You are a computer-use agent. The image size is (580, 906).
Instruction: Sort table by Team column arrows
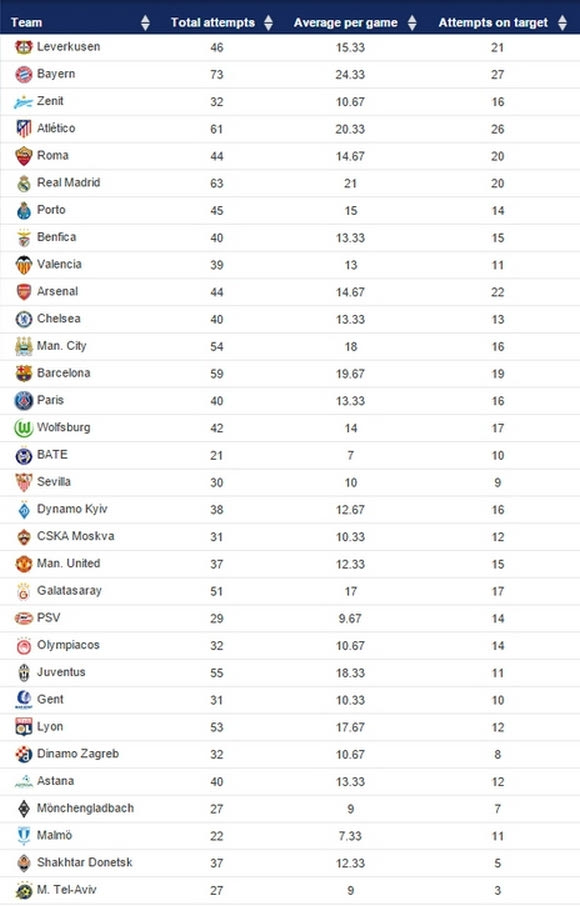pos(146,23)
